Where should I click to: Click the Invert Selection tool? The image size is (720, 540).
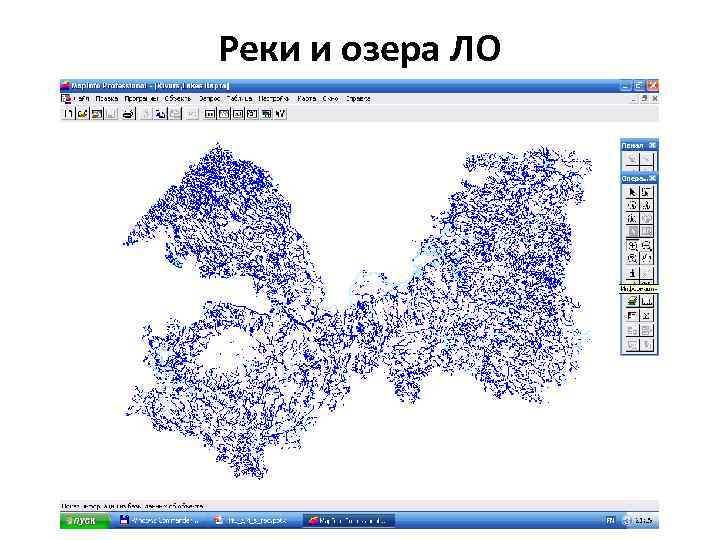point(632,232)
